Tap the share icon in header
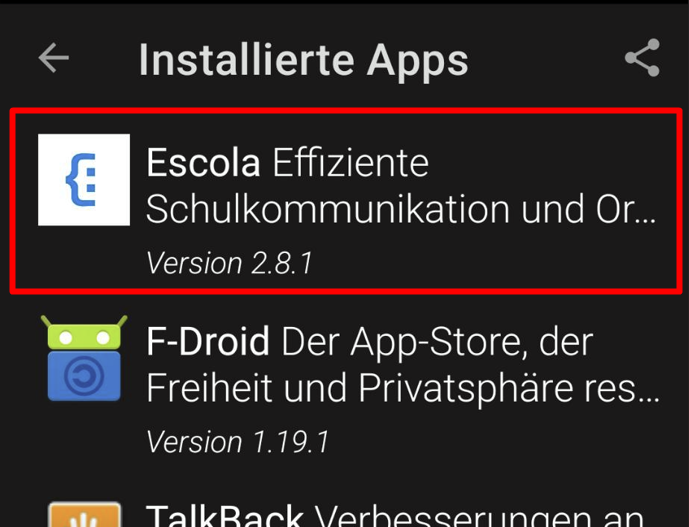The image size is (689, 527). [x=642, y=58]
